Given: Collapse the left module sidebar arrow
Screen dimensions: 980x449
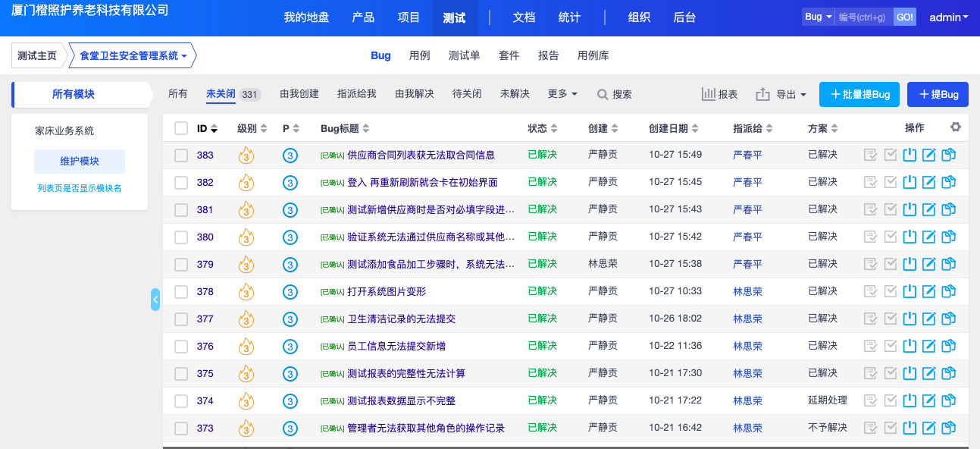Looking at the screenshot, I should (155, 300).
